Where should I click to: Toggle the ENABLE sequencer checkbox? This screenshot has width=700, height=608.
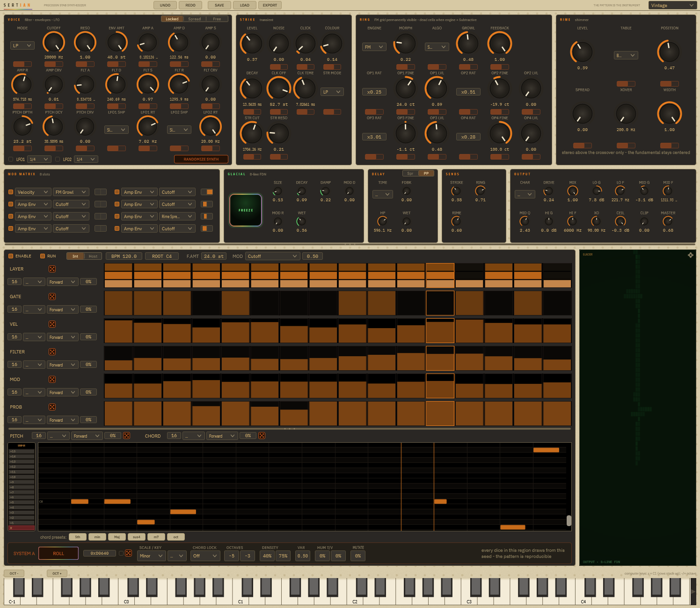tap(11, 256)
